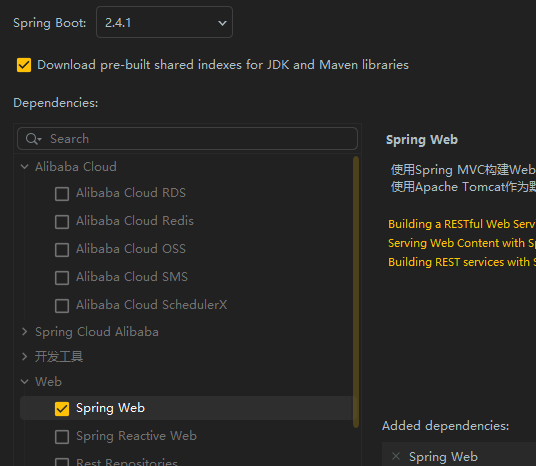Open Serving Web Content link
This screenshot has width=536, height=466.
[x=462, y=243]
